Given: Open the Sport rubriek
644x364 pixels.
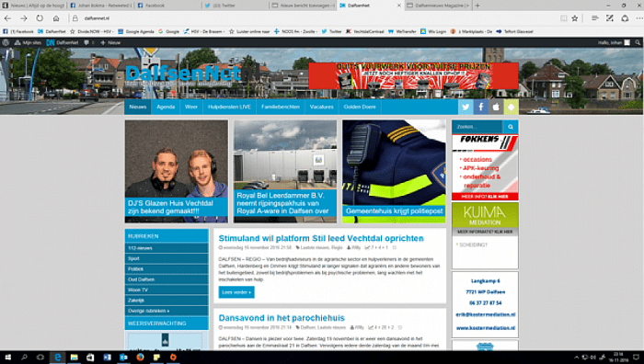Looking at the screenshot, I should (167, 258).
